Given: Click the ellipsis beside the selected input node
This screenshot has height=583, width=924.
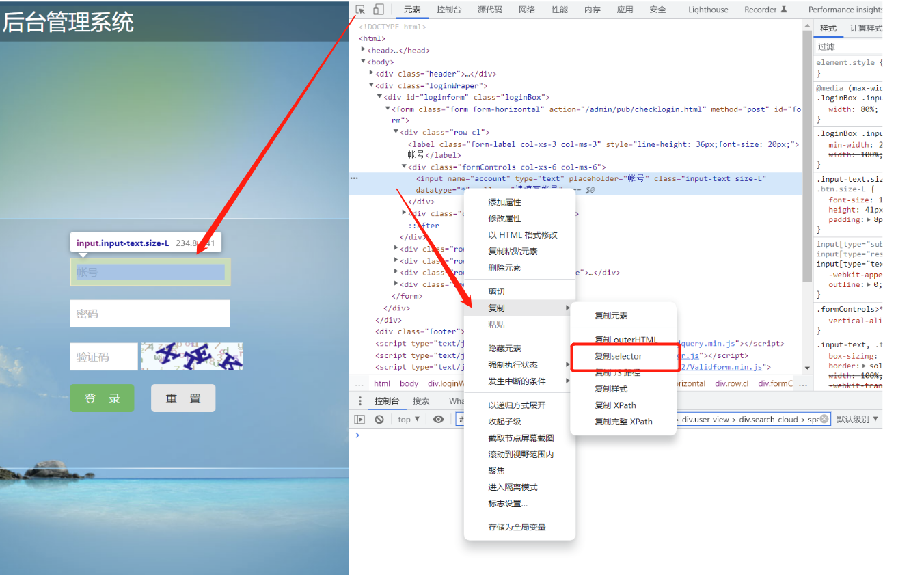Looking at the screenshot, I should pos(354,178).
